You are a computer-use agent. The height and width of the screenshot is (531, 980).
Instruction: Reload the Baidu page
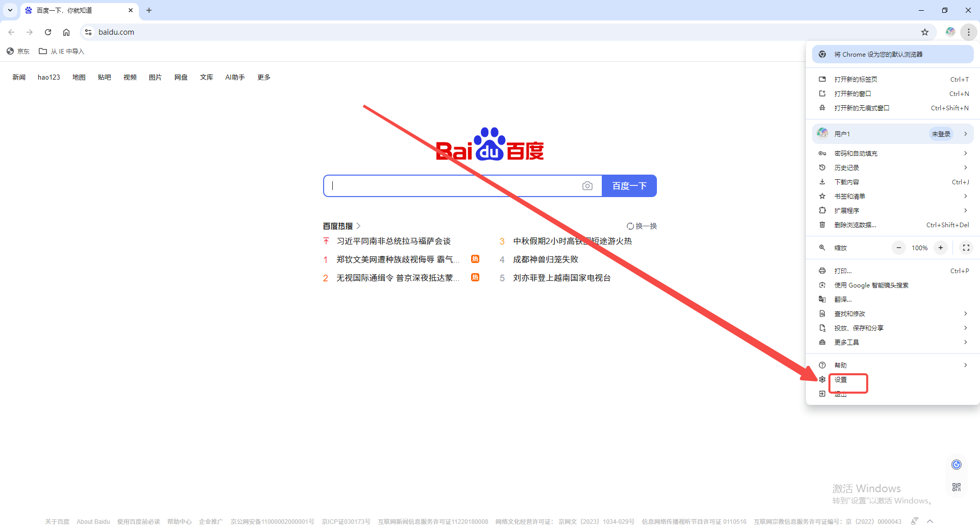[x=48, y=32]
